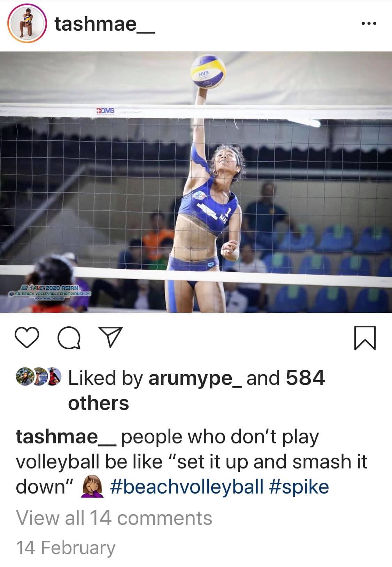Tap the second liker avatar thumbnail
Image resolution: width=392 pixels, height=567 pixels.
click(39, 376)
